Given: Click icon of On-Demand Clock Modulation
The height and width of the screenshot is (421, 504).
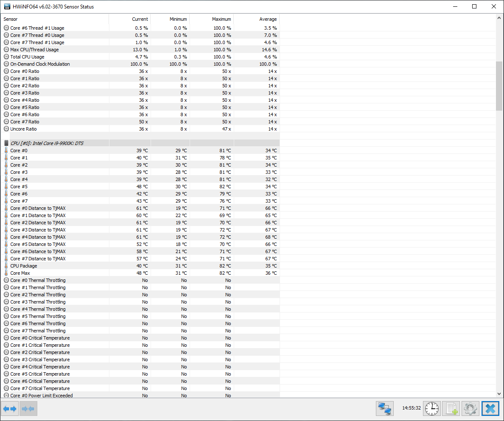Looking at the screenshot, I should tap(6, 64).
